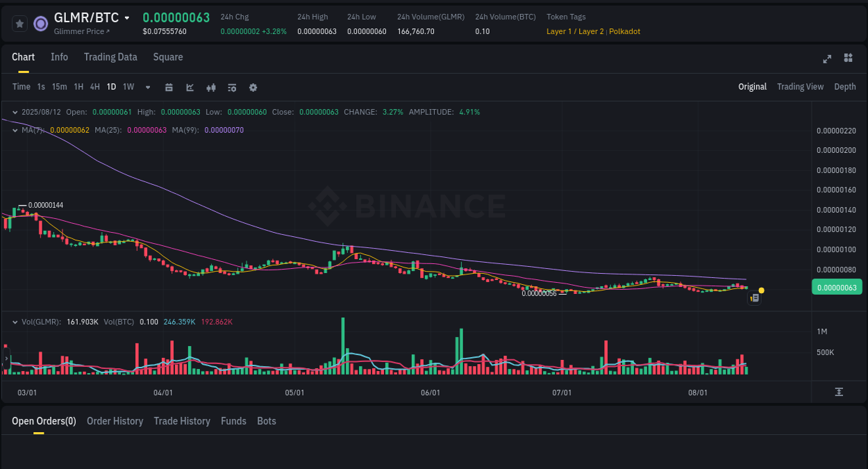Open the Order History tab
Viewport: 868px width, 469px height.
tap(115, 421)
